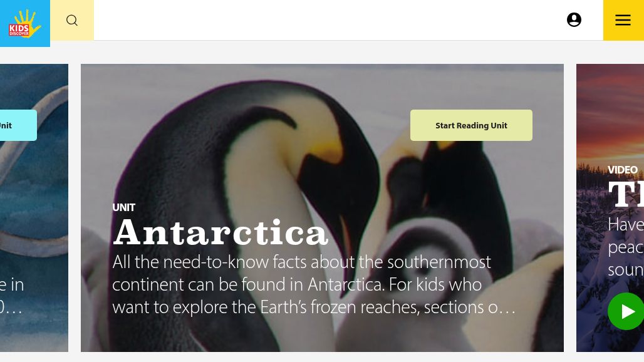Click the Start Reading Unit button

click(x=471, y=125)
